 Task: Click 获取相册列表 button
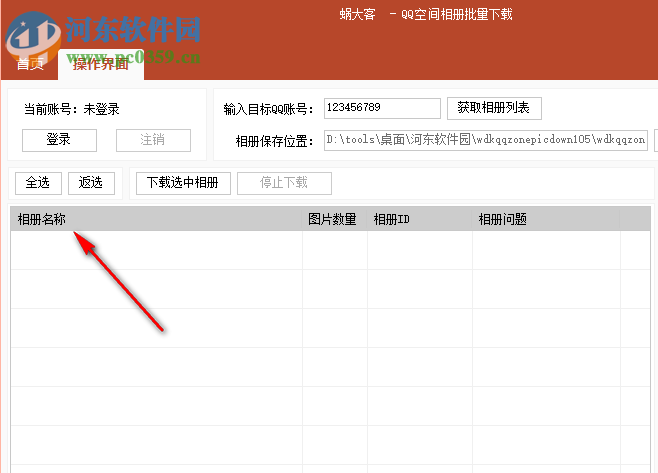[494, 108]
